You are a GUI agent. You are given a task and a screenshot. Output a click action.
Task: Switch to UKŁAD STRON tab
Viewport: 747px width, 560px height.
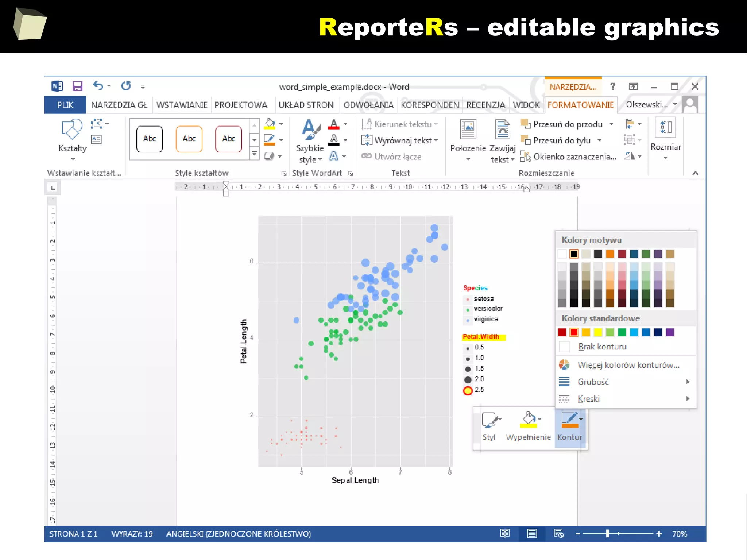[306, 105]
